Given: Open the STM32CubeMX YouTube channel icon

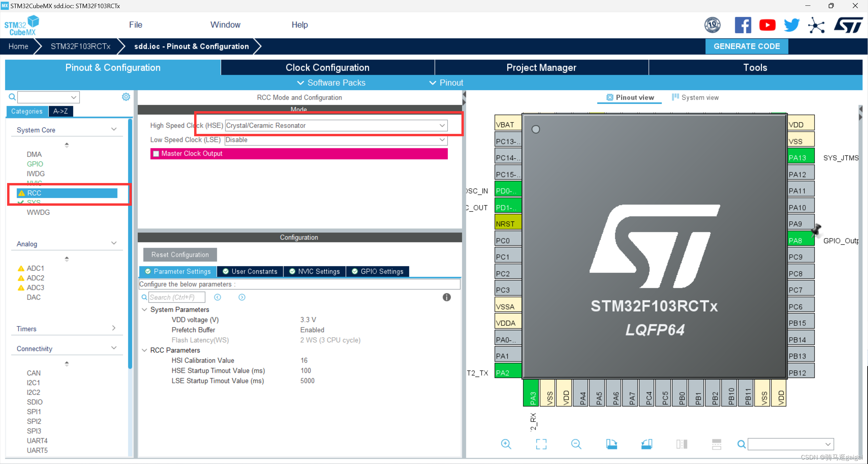Looking at the screenshot, I should [767, 25].
